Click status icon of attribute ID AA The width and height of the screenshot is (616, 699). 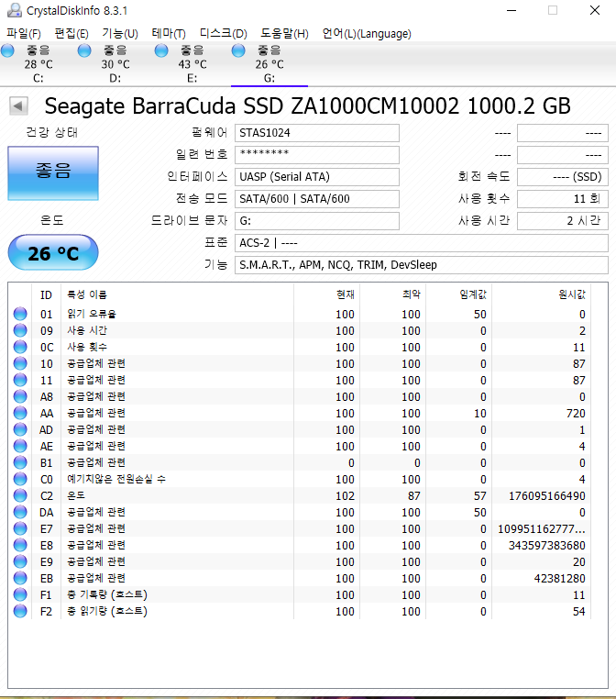tap(20, 413)
